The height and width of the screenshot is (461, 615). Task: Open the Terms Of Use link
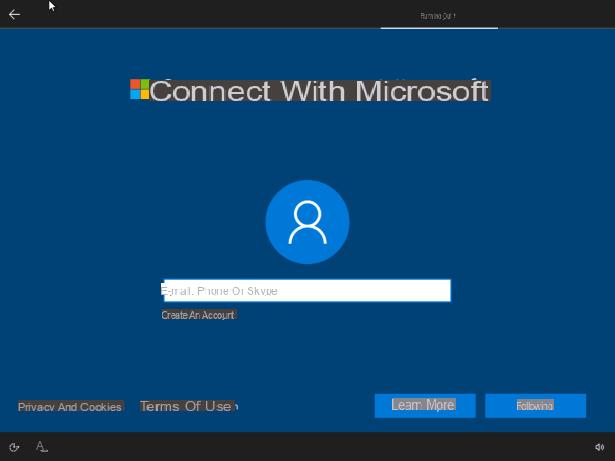(x=187, y=406)
